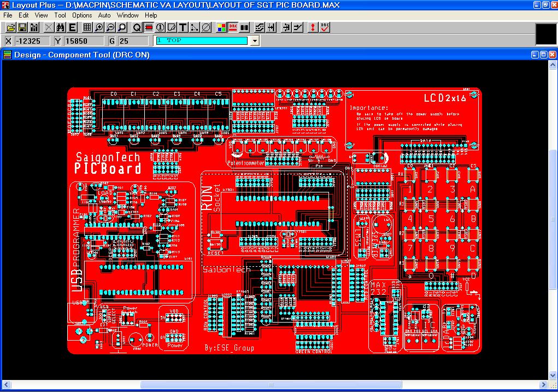The image size is (558, 392).
Task: Click the G grid value field
Action: (133, 41)
